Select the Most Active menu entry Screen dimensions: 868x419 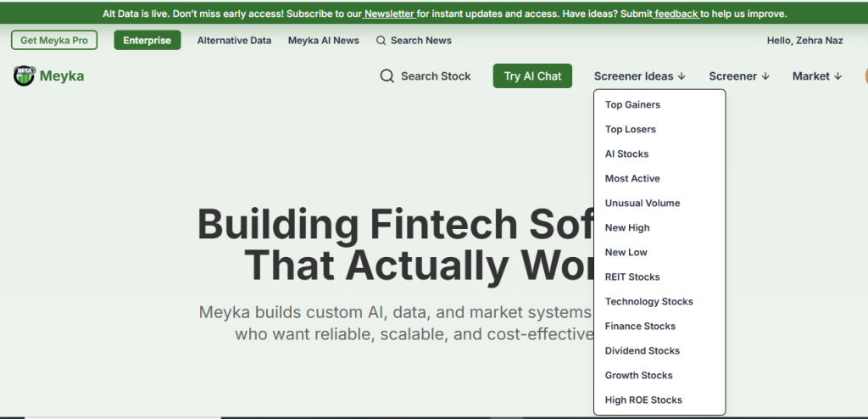[x=632, y=179]
